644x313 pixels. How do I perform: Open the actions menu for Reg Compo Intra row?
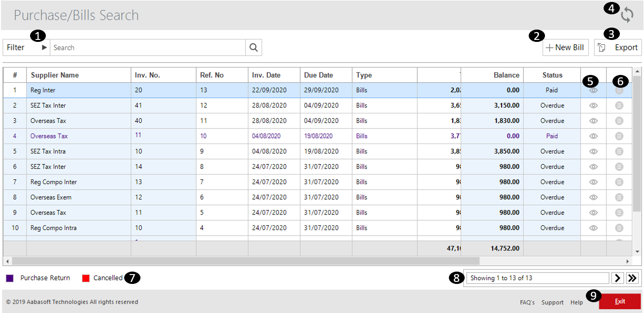[x=618, y=228]
